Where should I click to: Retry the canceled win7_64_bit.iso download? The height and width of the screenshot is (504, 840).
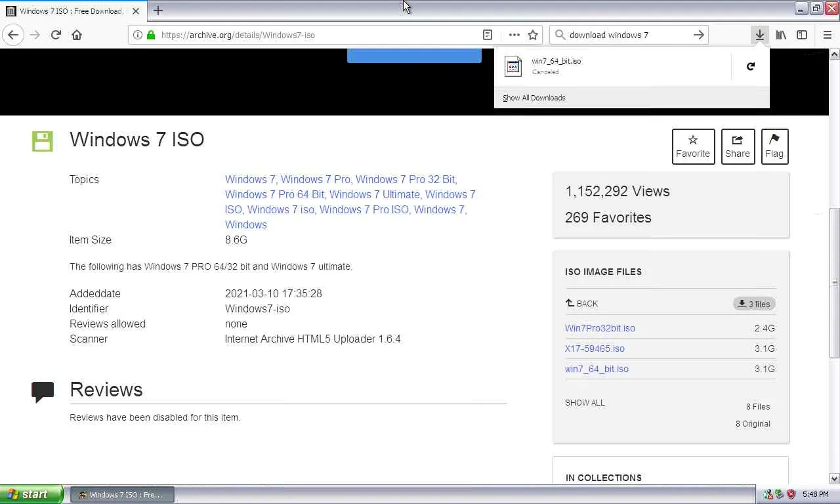coord(751,66)
